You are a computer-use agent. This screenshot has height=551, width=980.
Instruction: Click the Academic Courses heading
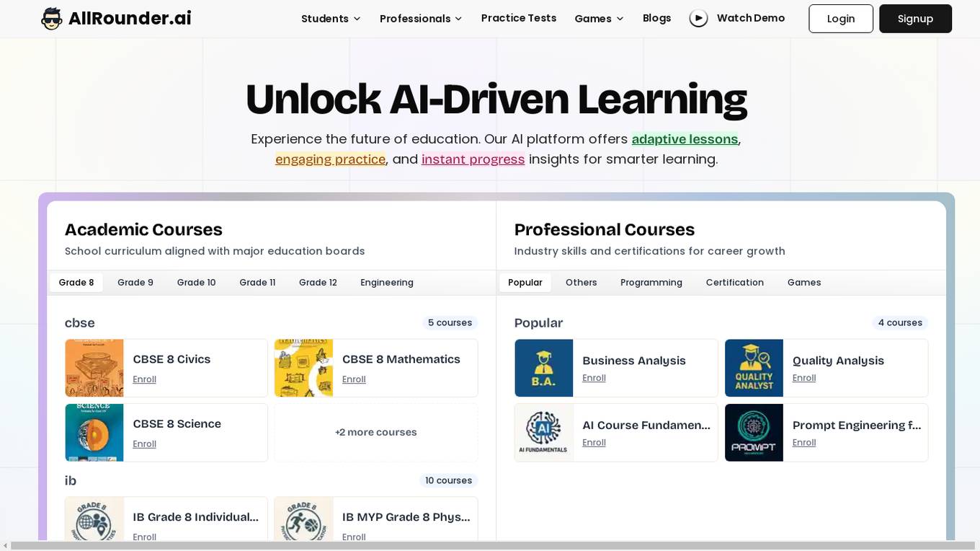pos(143,230)
